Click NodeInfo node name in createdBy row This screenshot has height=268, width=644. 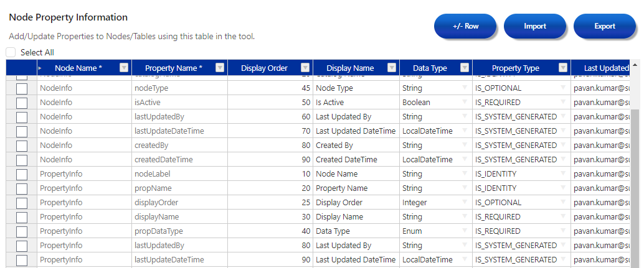(x=84, y=146)
